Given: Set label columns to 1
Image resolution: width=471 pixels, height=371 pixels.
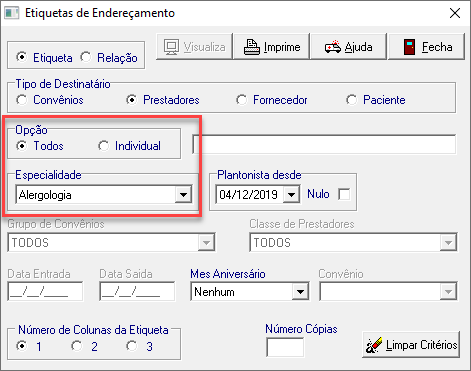Looking at the screenshot, I should coord(22,346).
